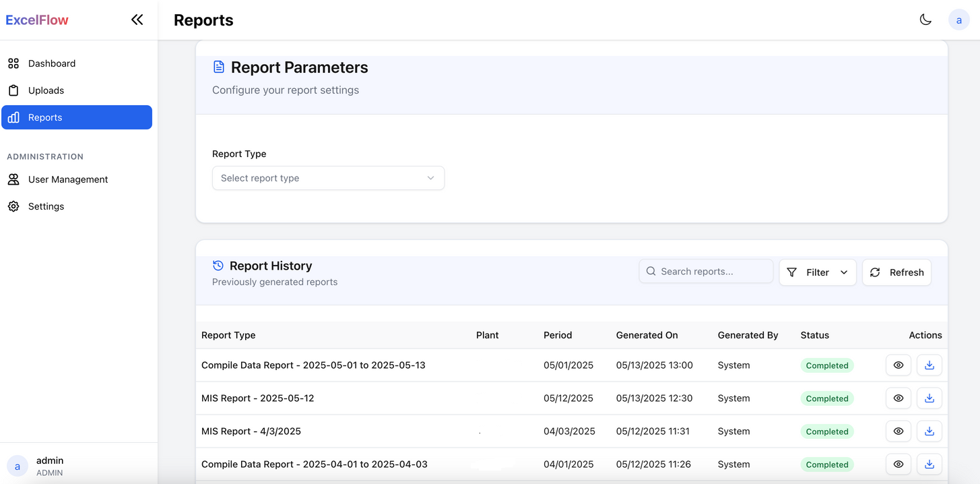The height and width of the screenshot is (484, 980).
Task: Click the admin profile in sidebar footer
Action: (x=79, y=466)
